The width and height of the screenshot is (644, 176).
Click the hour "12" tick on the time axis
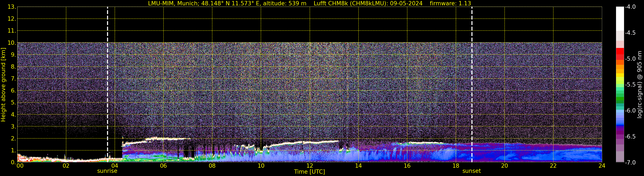(x=310, y=166)
